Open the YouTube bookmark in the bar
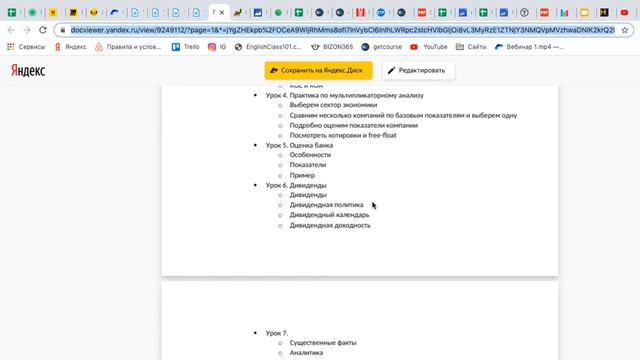 coord(429,47)
